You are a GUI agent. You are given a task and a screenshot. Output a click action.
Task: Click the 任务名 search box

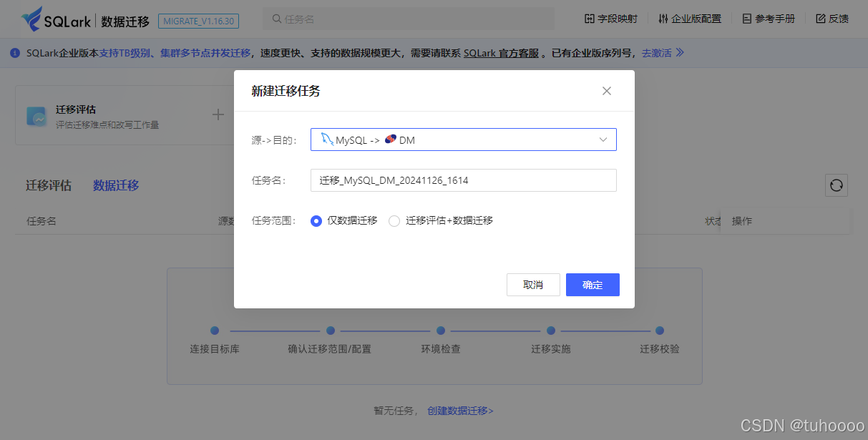coord(409,19)
